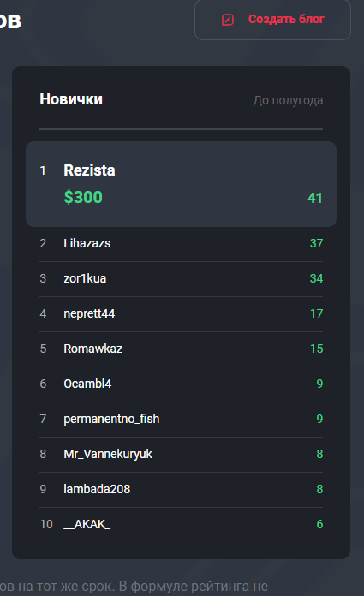Screen dimensions: 364x596
Task: Click the $300 prize amount
Action: [83, 197]
